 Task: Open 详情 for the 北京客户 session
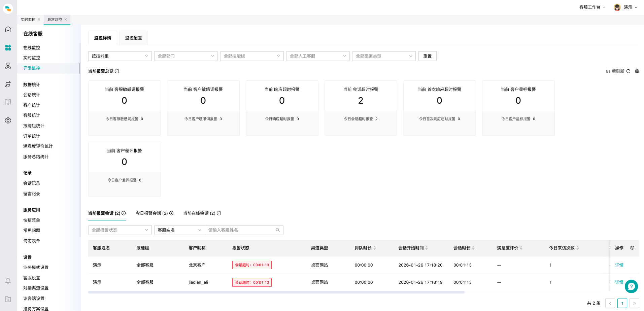(x=619, y=265)
